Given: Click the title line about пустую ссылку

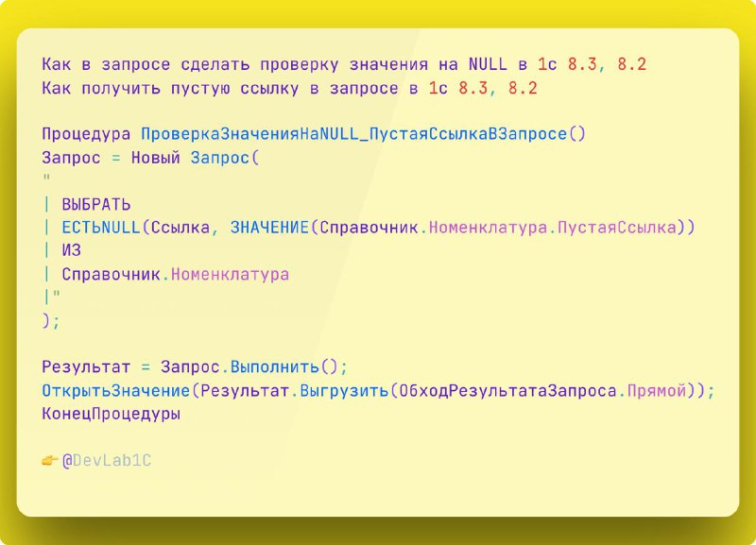Looking at the screenshot, I should point(290,88).
